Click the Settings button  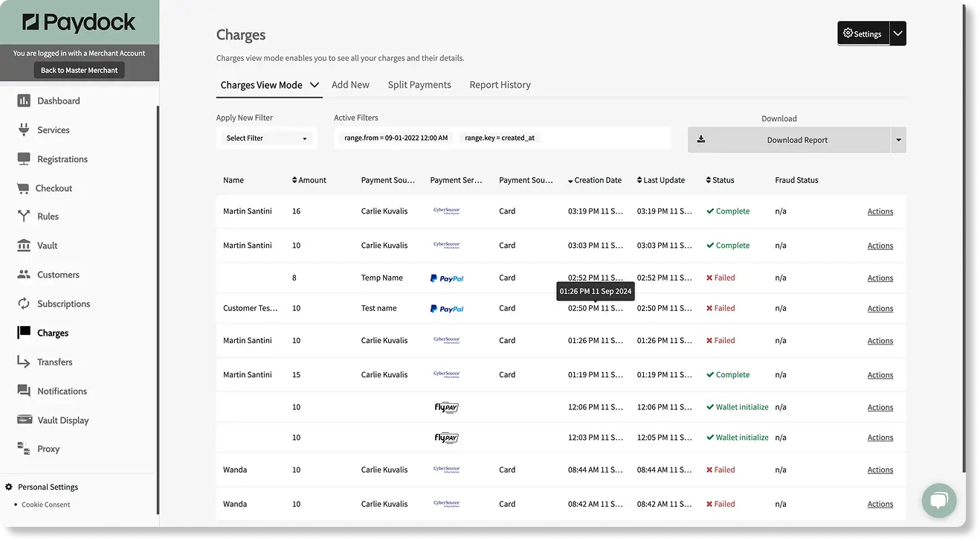[x=863, y=33]
